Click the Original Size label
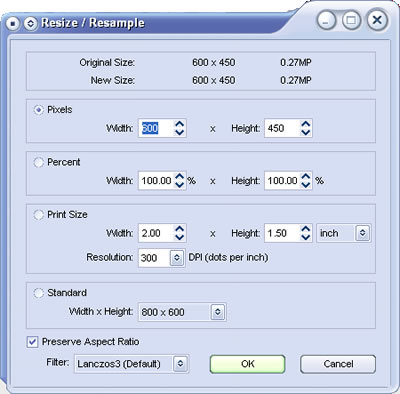Image resolution: width=400 pixels, height=394 pixels. click(x=107, y=63)
